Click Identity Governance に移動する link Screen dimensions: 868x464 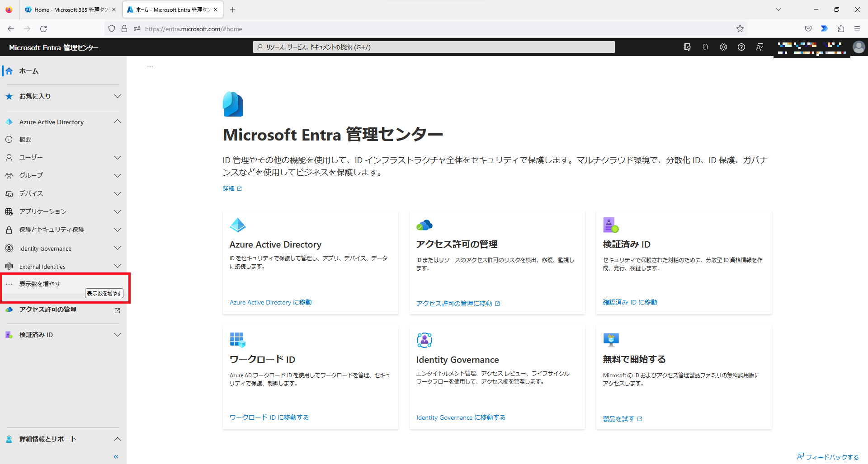pos(461,417)
